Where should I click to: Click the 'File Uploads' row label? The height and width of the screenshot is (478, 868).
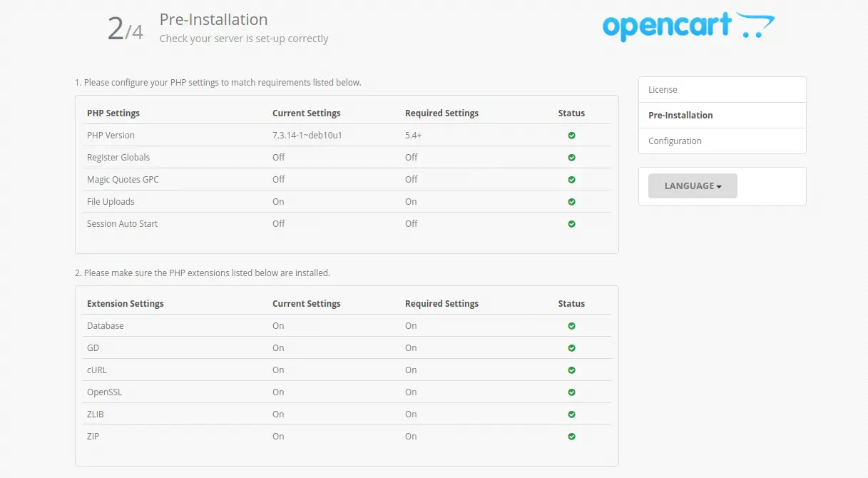pos(111,202)
